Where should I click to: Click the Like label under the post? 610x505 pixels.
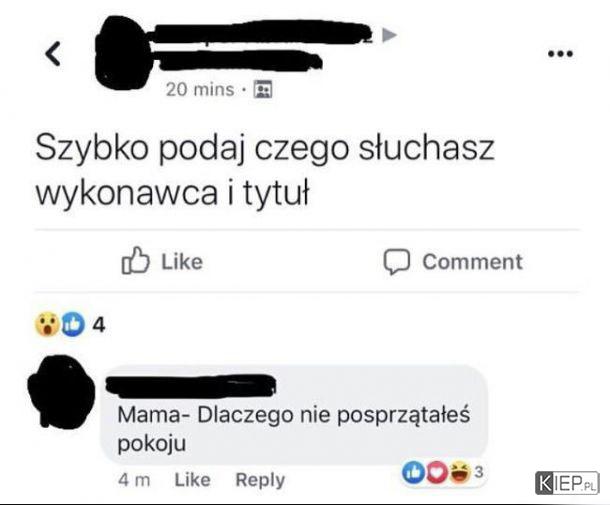click(x=182, y=261)
